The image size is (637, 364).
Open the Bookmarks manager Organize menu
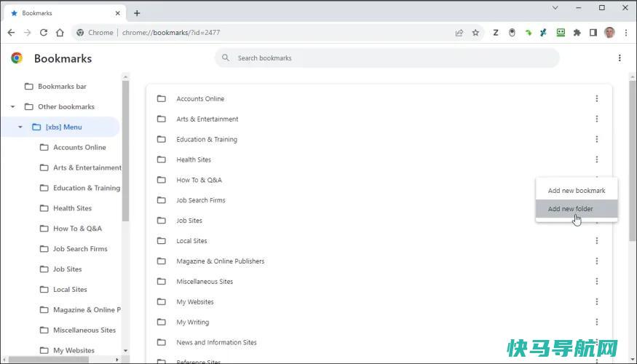click(x=620, y=58)
